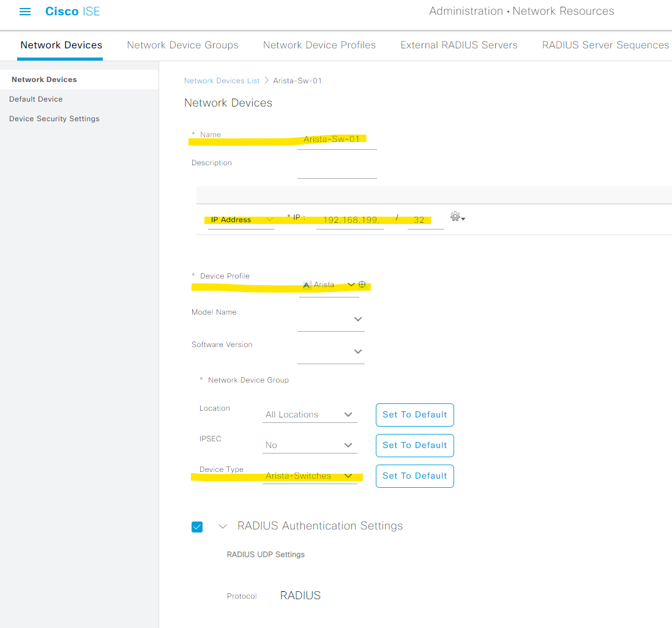The width and height of the screenshot is (672, 628).
Task: Switch to the Network Devices tab
Action: tap(61, 45)
